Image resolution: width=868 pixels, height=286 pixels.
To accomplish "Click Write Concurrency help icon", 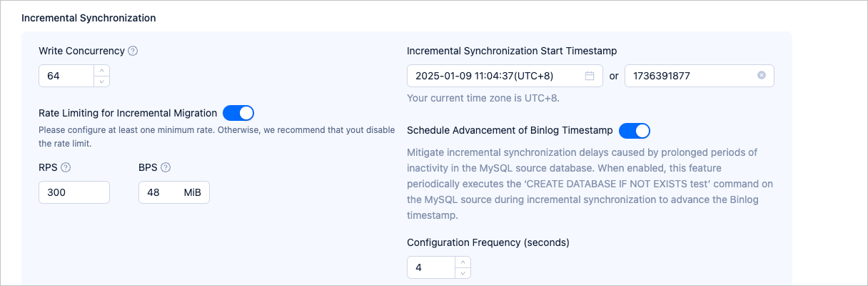I will coord(133,51).
